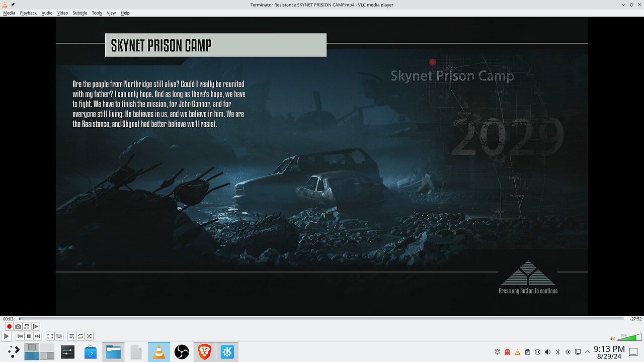This screenshot has height=362, width=644.
Task: Open brightness tray control
Action: 568,352
